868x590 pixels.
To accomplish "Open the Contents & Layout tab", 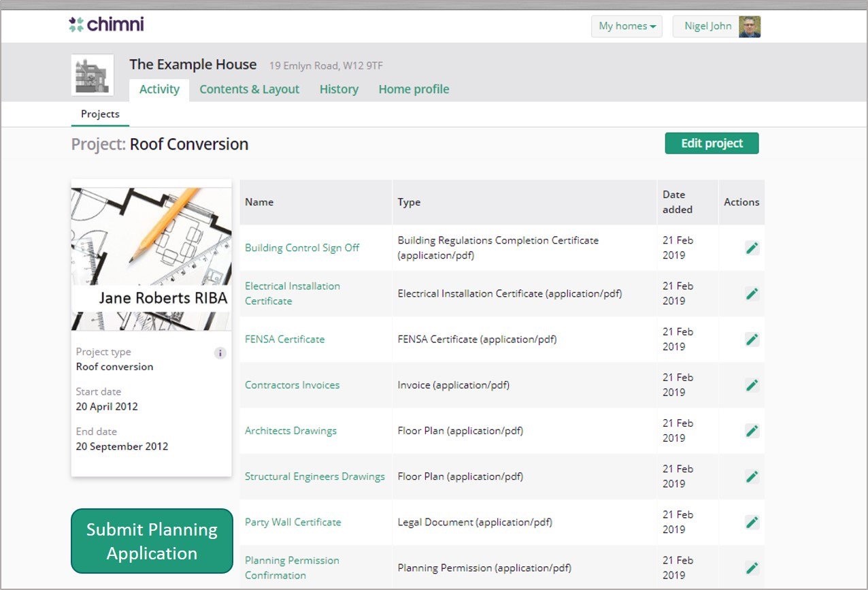I will pos(249,90).
